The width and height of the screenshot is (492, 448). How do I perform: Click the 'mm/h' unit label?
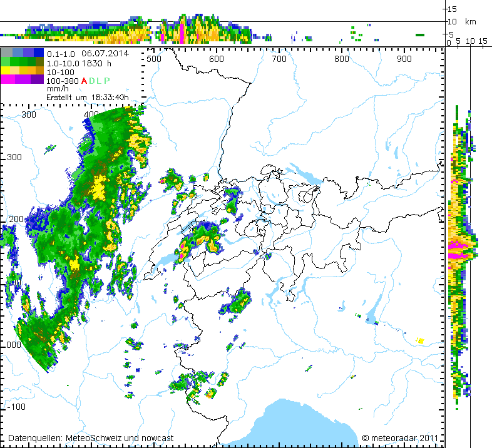tap(58, 89)
